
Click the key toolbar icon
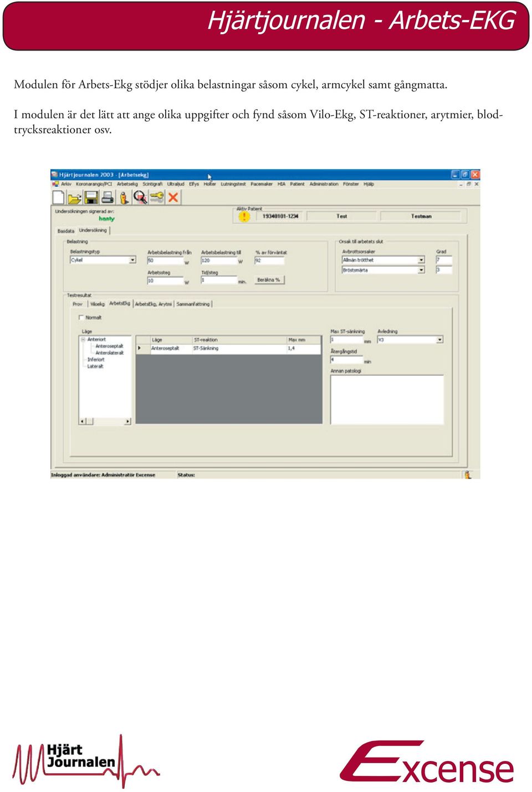tap(157, 197)
